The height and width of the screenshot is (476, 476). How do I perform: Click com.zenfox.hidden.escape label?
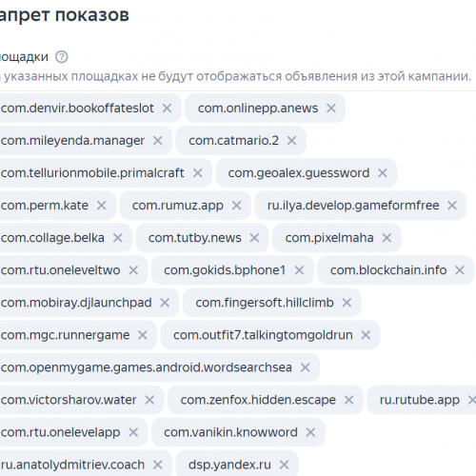258,400
